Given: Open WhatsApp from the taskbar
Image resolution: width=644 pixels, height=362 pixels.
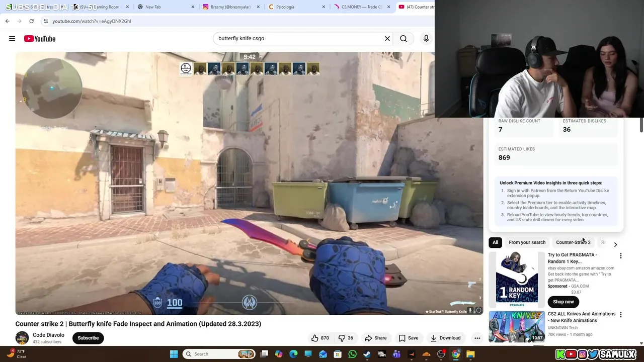Looking at the screenshot, I should pos(352,354).
